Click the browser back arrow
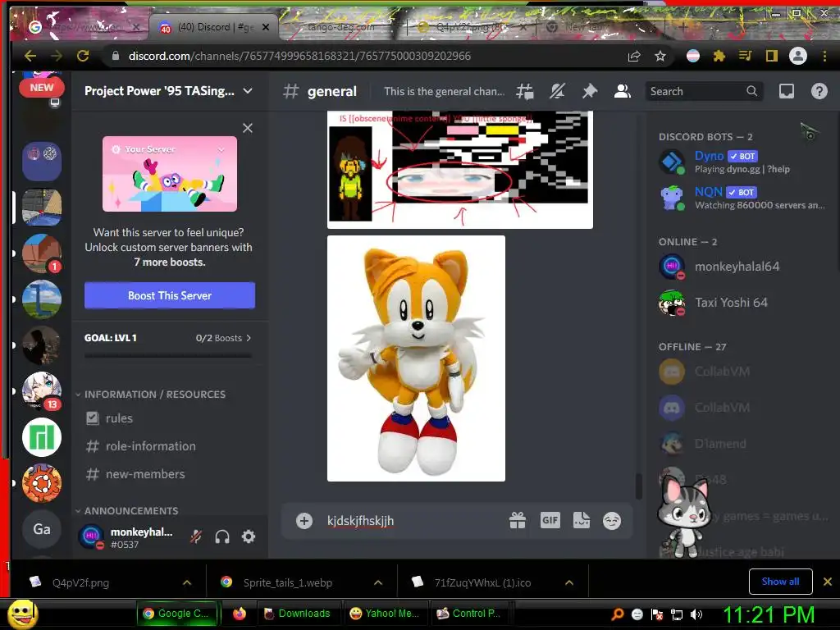Viewport: 840px width, 630px height. [30, 56]
